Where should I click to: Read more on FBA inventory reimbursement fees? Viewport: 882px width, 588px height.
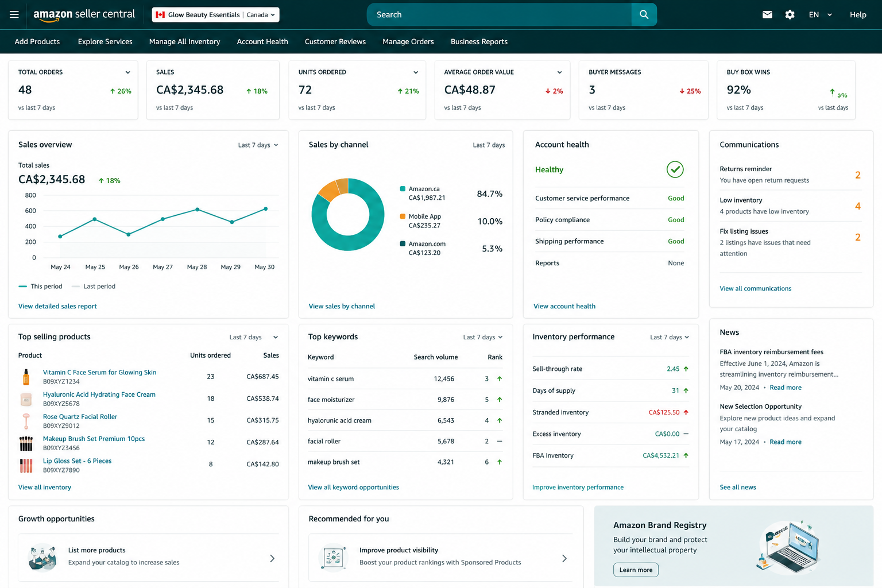786,388
